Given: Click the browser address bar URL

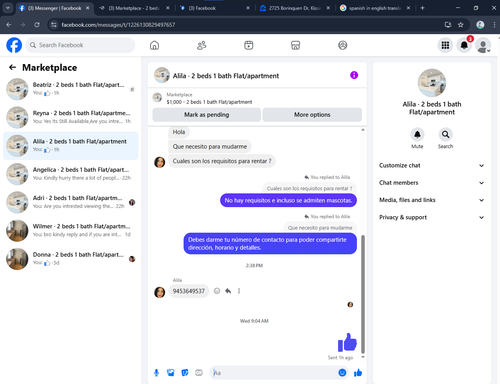Looking at the screenshot, I should point(118,25).
